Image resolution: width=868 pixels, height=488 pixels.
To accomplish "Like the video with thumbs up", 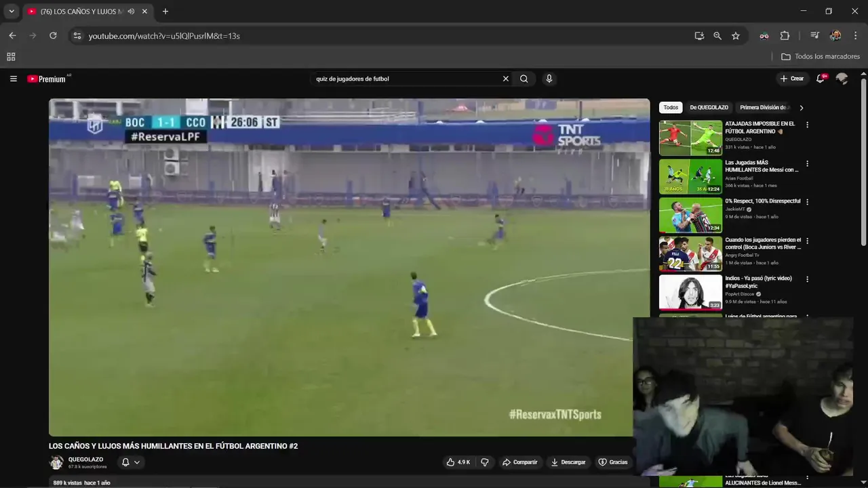I will (x=458, y=462).
